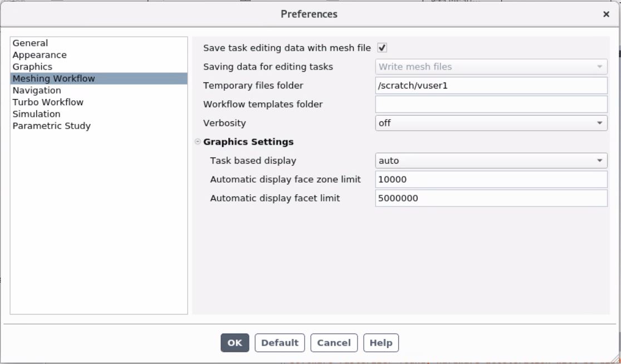The image size is (621, 364).
Task: Edit the Automatic display facet limit value
Action: tap(492, 197)
